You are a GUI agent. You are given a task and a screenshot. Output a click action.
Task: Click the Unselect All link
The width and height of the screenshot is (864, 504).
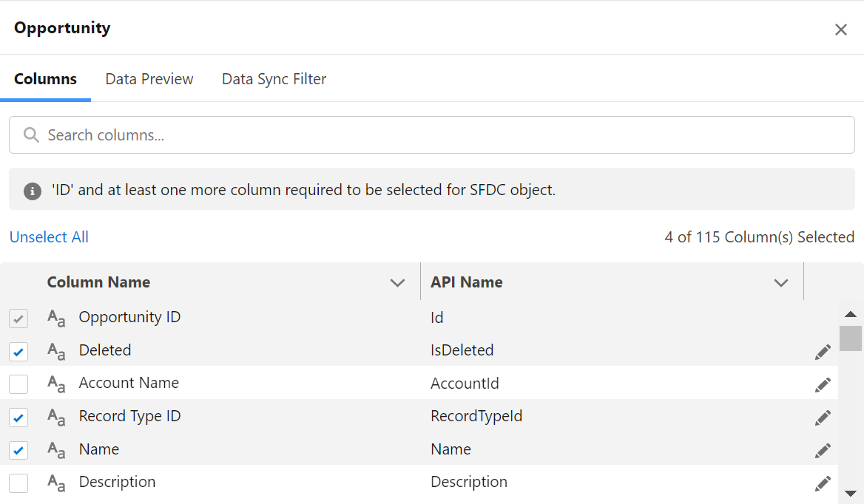point(49,236)
